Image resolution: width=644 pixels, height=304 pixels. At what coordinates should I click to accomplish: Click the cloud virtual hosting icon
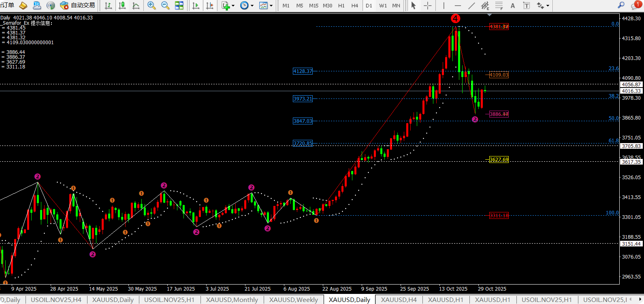(37, 5)
